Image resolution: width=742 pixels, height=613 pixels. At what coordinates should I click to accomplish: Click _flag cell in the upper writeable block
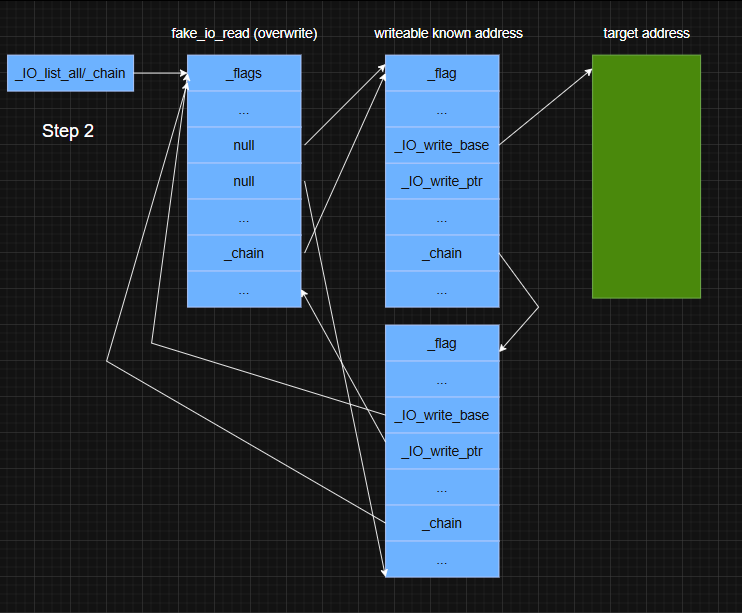click(x=442, y=73)
